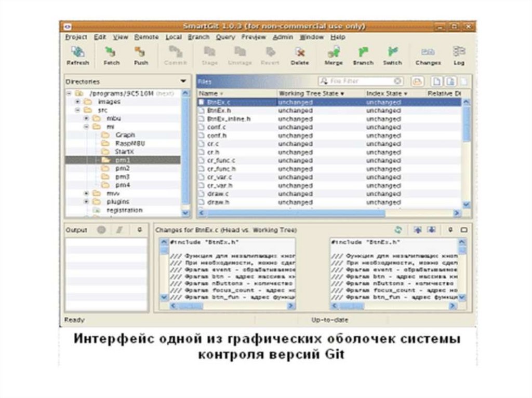
Task: Click the Branch toolbar icon
Action: [x=363, y=56]
